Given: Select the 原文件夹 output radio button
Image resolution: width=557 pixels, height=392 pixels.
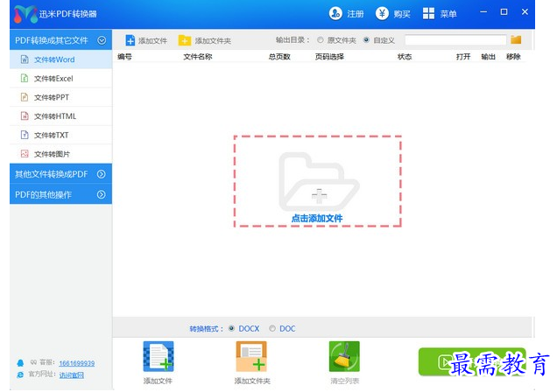Looking at the screenshot, I should (321, 40).
